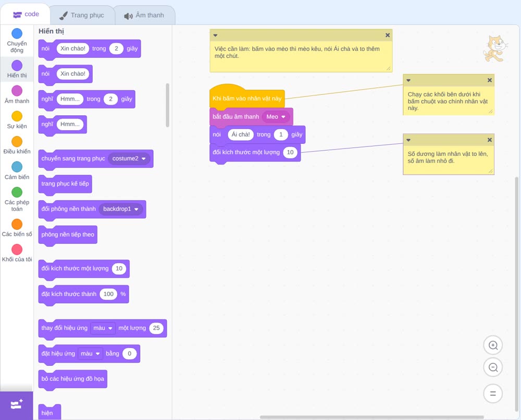Switch to the Trang phục tab
The width and height of the screenshot is (521, 420).
(82, 15)
